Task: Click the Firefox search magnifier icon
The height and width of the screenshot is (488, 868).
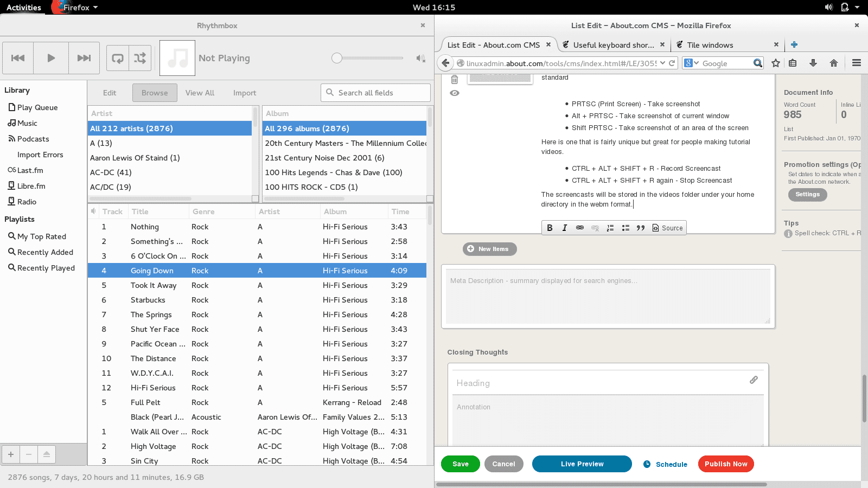Action: (x=758, y=63)
